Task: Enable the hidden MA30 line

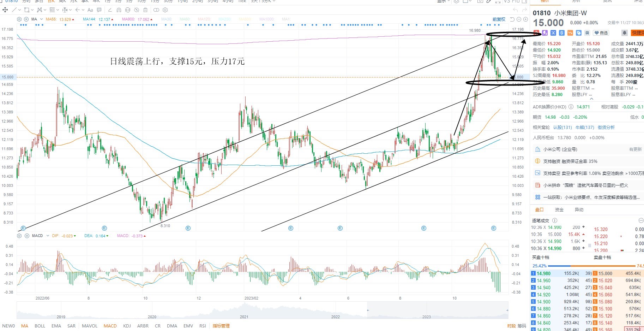Action: 167,19
